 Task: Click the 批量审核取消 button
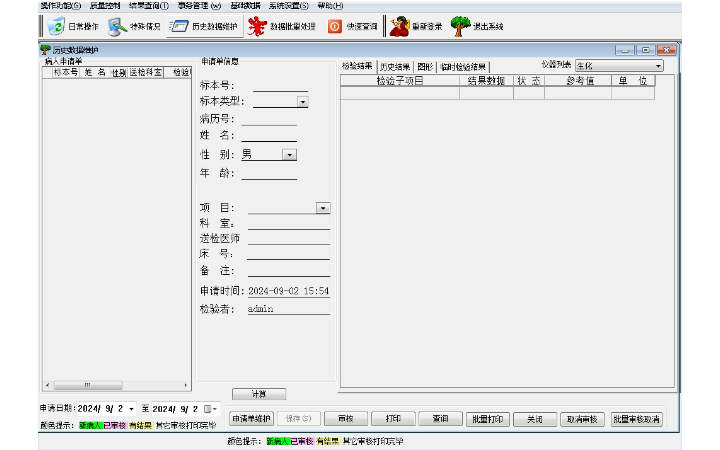click(636, 419)
